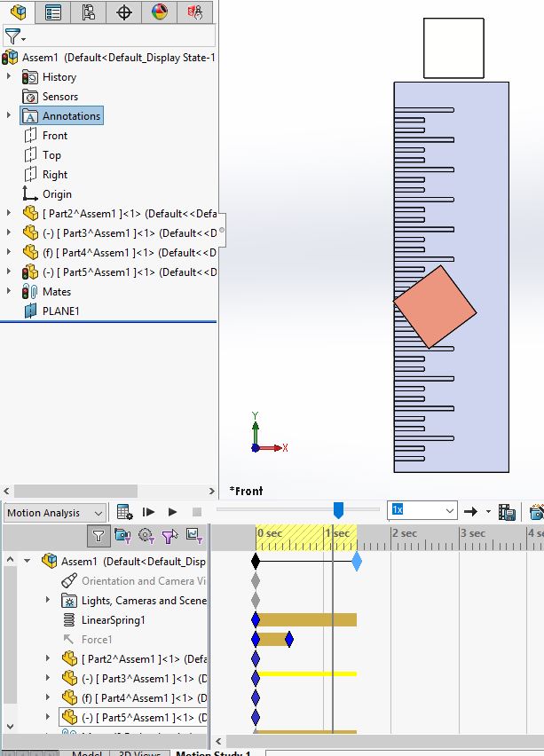Select Force1 in motion tree

(x=88, y=640)
